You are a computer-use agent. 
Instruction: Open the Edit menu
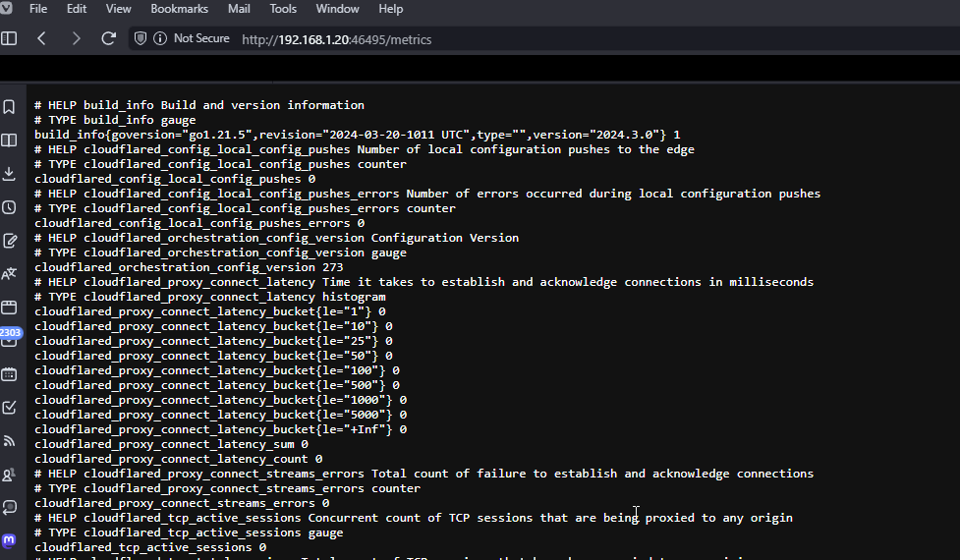click(x=77, y=9)
